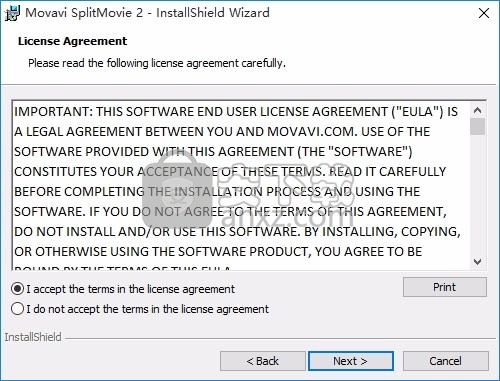500x381 pixels.
Task: Click the MOVAVI.COM text in the license
Action: tap(312, 132)
